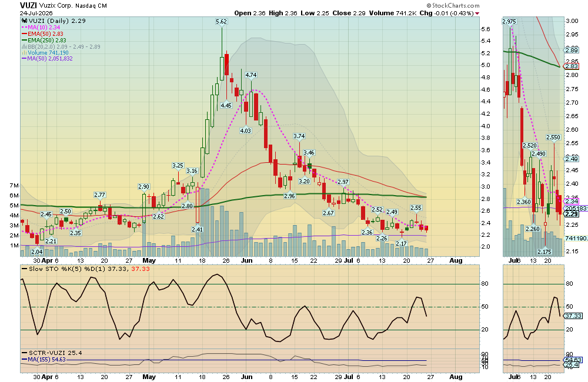Click the 2.175 low in zoom panel
This screenshot has height=382, width=588.
coord(545,252)
